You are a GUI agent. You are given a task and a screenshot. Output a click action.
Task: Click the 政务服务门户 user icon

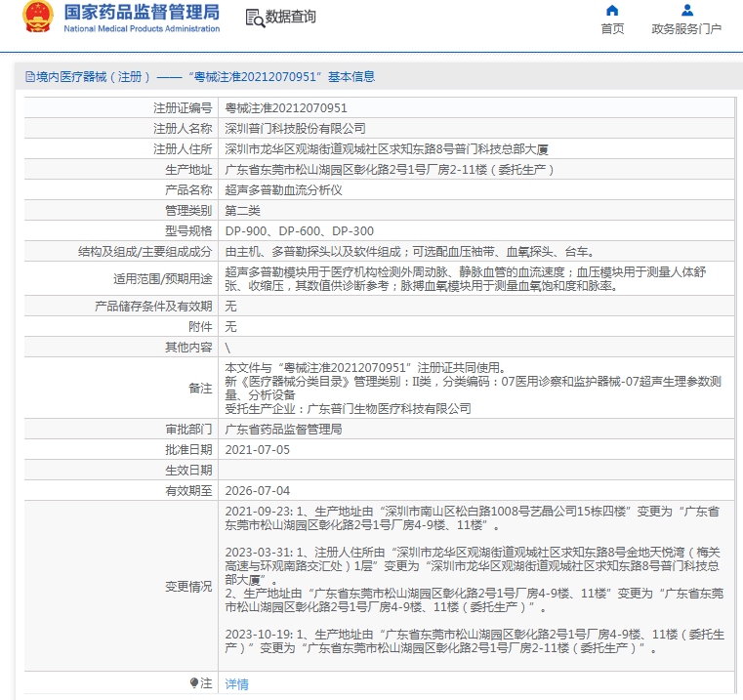[x=687, y=11]
